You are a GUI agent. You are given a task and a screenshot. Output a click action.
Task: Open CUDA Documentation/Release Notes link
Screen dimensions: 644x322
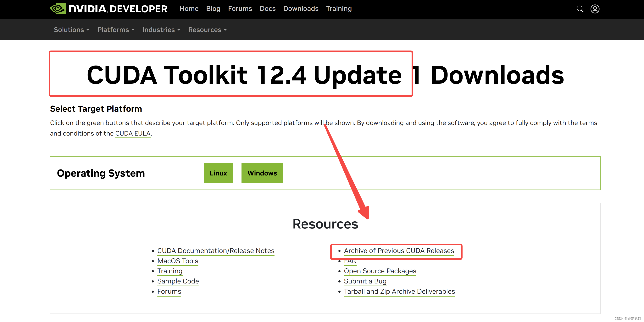click(216, 251)
